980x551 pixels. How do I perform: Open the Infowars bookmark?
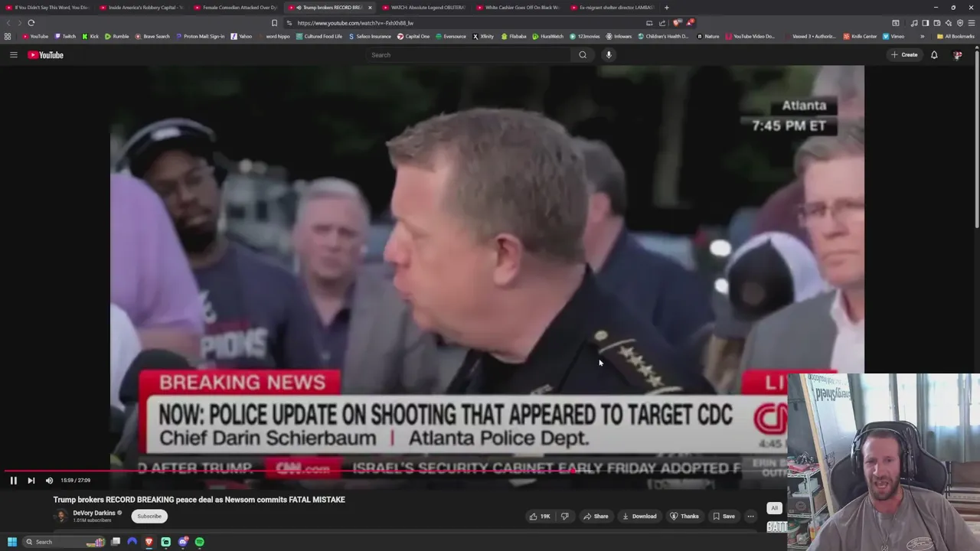(x=619, y=36)
